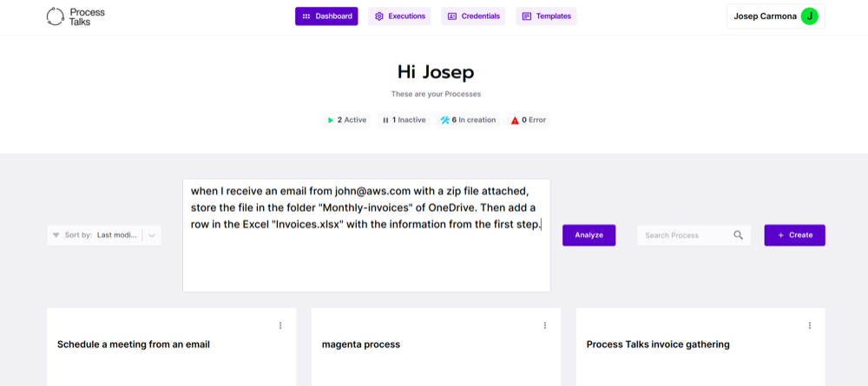Viewport: 868px width, 386px height.
Task: Open options menu for Schedule a meeting card
Action: [280, 325]
